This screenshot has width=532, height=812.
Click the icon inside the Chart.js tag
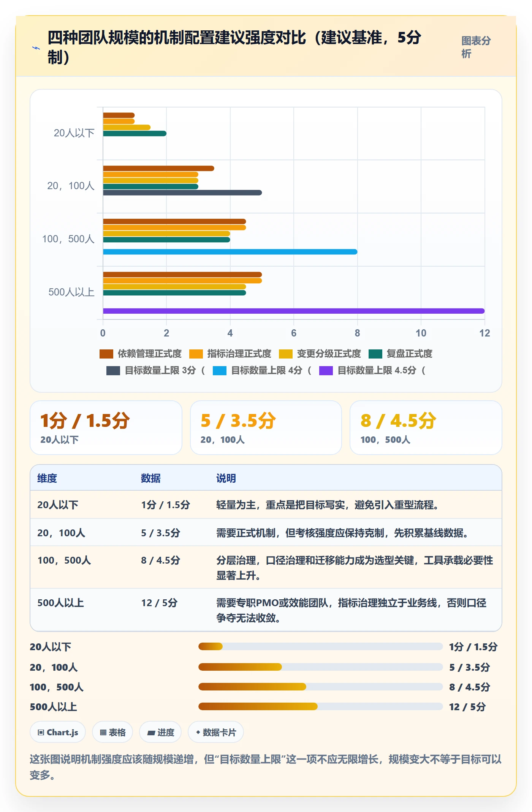[x=41, y=733]
